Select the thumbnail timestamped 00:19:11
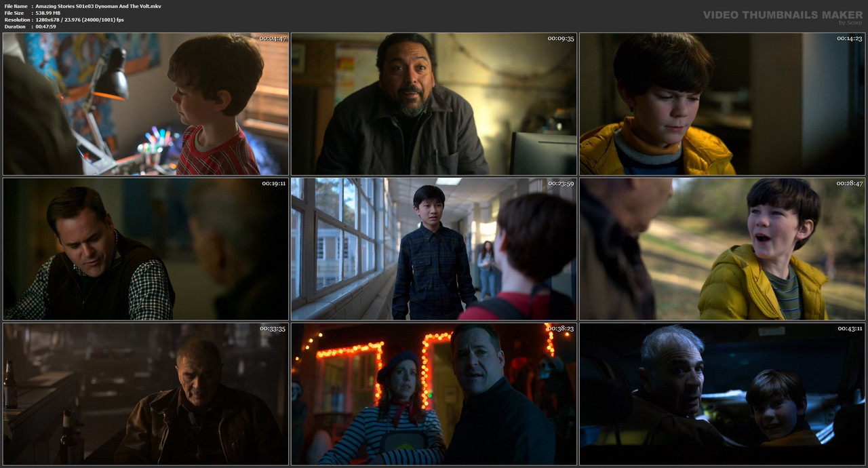Image resolution: width=868 pixels, height=468 pixels. pyautogui.click(x=146, y=249)
